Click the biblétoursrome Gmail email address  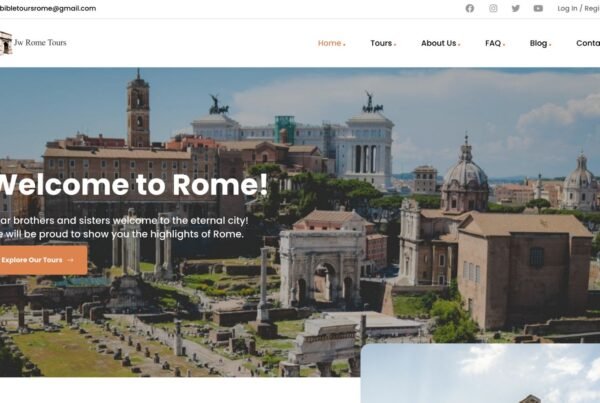click(48, 8)
